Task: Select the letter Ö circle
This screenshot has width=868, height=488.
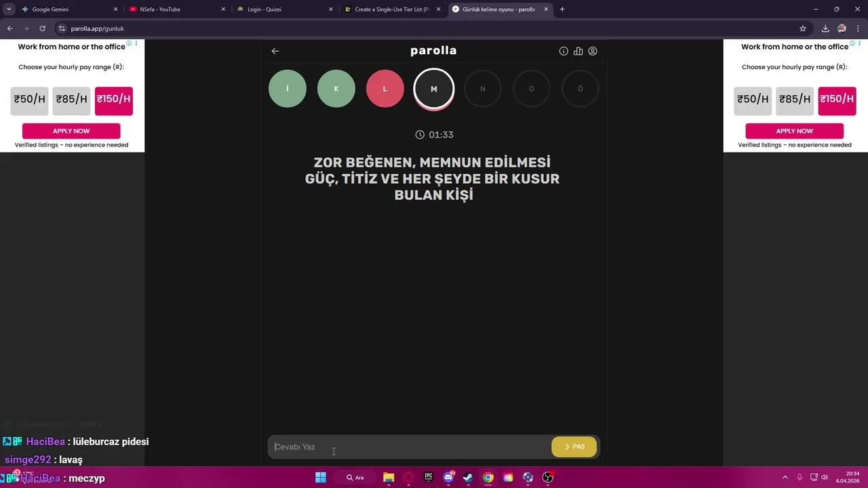Action: click(x=580, y=89)
